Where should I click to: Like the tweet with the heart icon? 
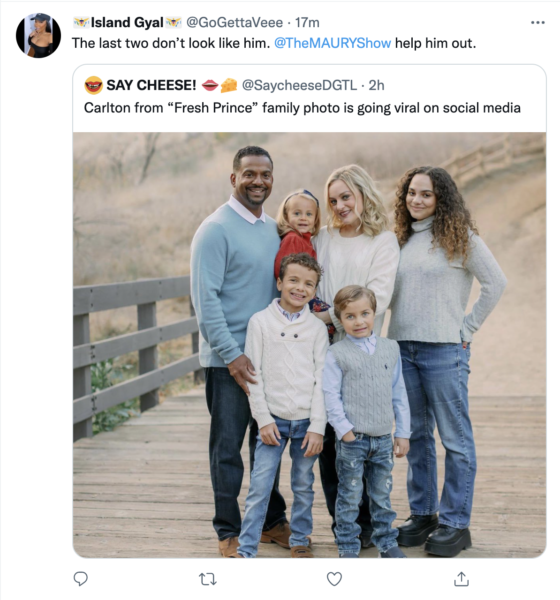(334, 579)
